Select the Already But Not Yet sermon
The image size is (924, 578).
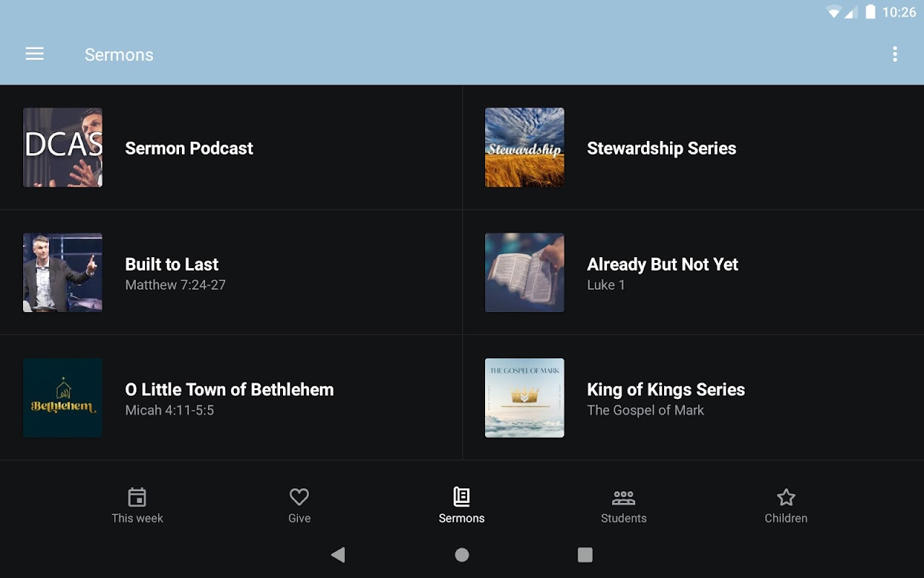[662, 264]
